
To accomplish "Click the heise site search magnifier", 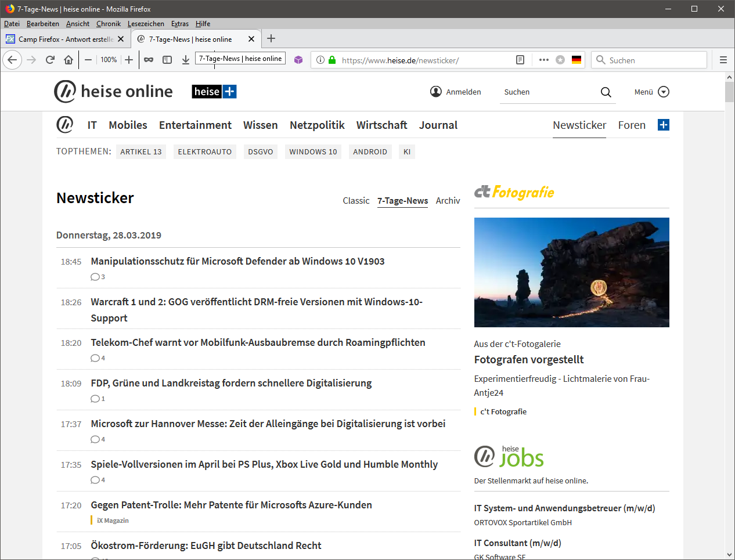I will click(x=606, y=92).
